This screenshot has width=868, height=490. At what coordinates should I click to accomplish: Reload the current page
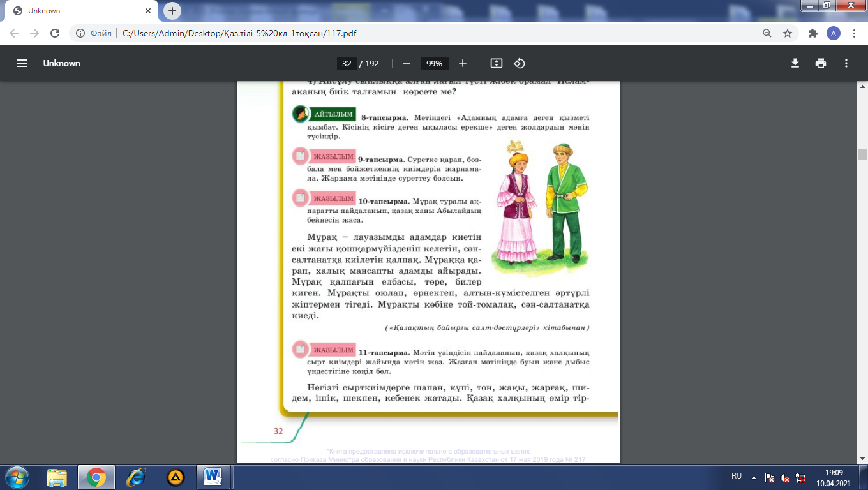(x=55, y=33)
